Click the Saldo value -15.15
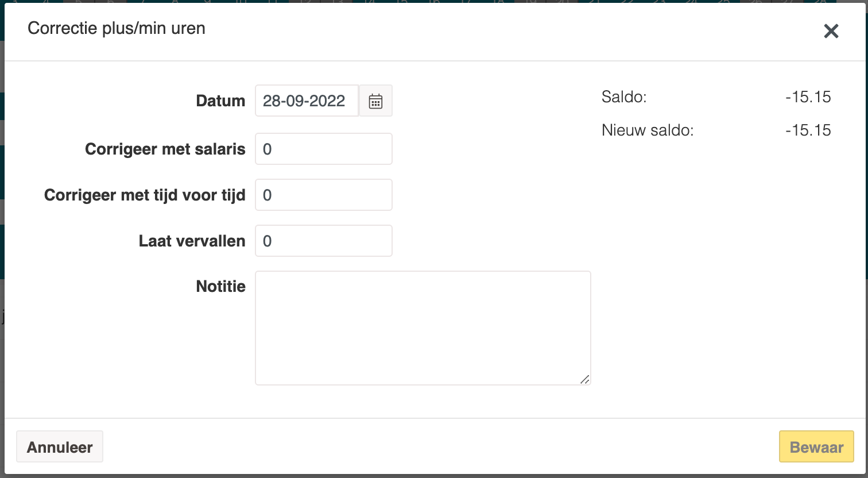 coord(808,97)
